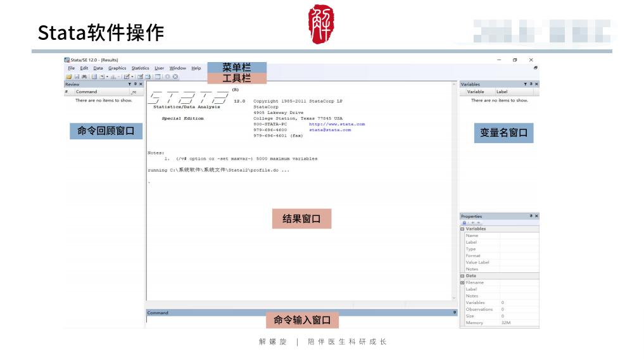Click the Save disk icon in toolbar
This screenshot has height=359, width=644.
point(77,77)
